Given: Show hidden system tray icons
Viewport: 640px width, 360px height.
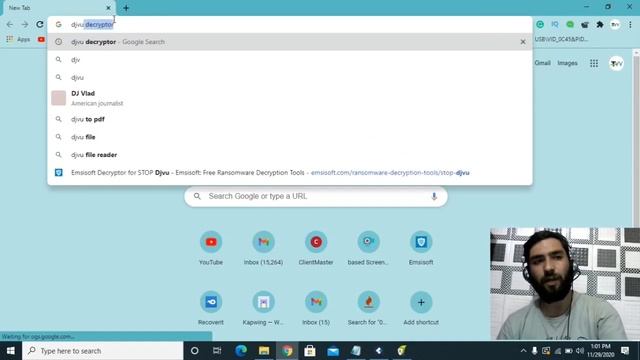Looking at the screenshot, I should [x=523, y=351].
